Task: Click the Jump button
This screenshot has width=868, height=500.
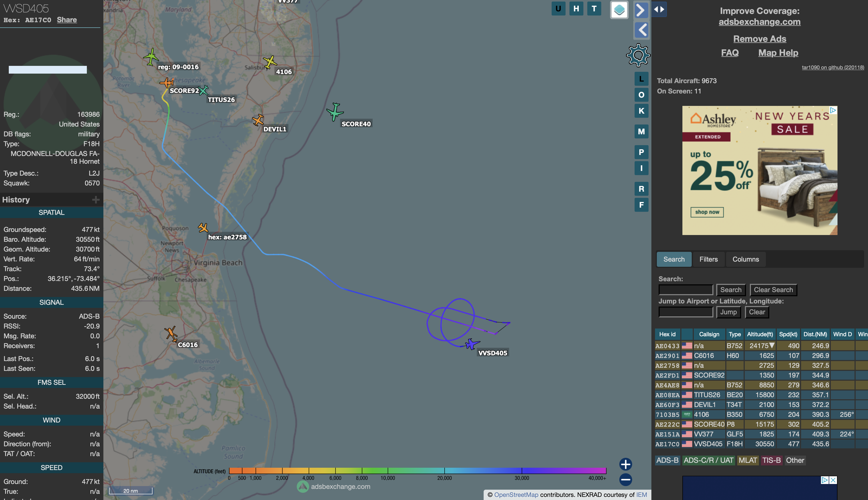Action: [x=728, y=312]
